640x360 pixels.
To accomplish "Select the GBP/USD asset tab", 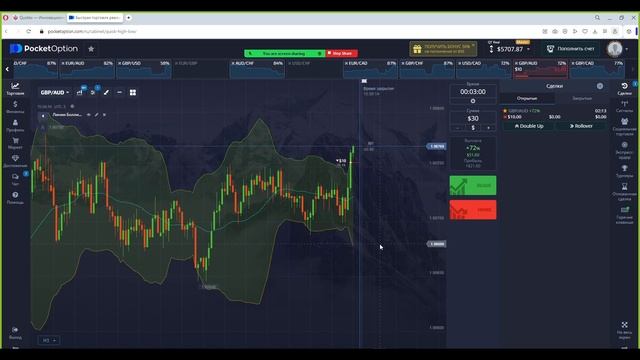I will (x=143, y=69).
